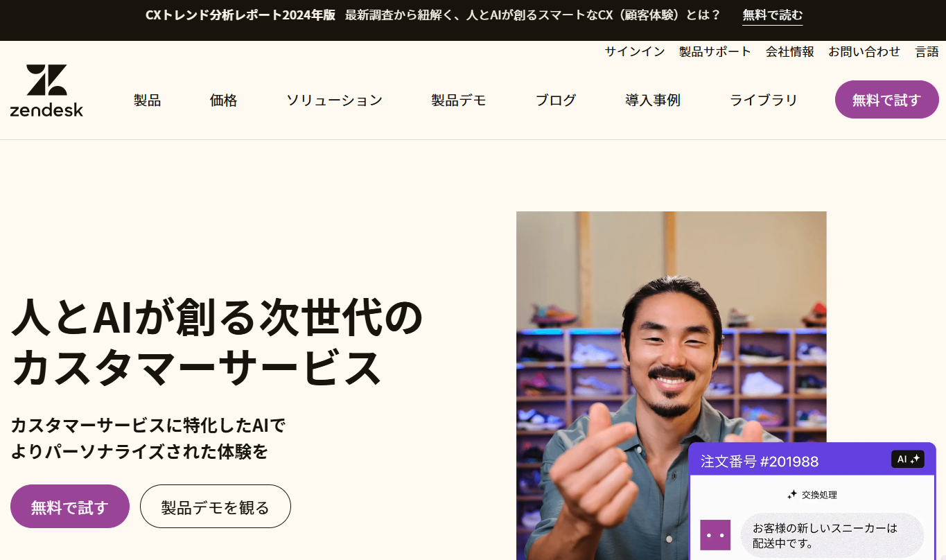946x560 pixels.
Task: Open 導入事例 from the nav bar
Action: tap(653, 100)
